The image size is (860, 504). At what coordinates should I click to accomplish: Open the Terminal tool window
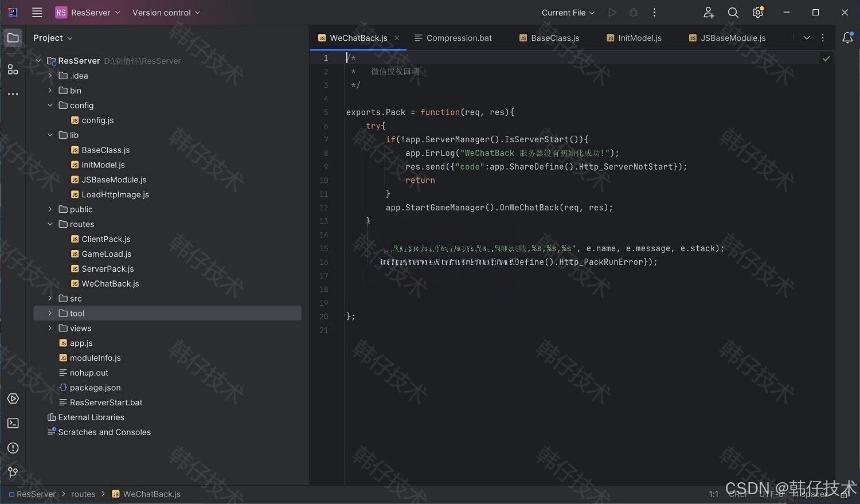coord(13,423)
